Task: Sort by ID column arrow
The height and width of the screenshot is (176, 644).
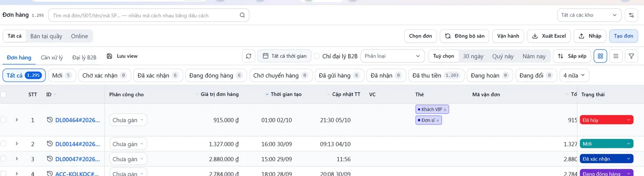Action: click(55, 94)
